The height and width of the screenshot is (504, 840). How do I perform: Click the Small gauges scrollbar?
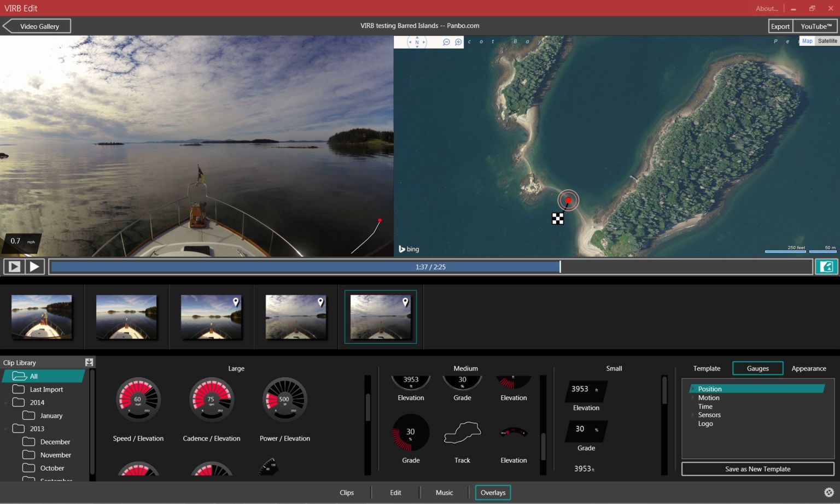664,390
